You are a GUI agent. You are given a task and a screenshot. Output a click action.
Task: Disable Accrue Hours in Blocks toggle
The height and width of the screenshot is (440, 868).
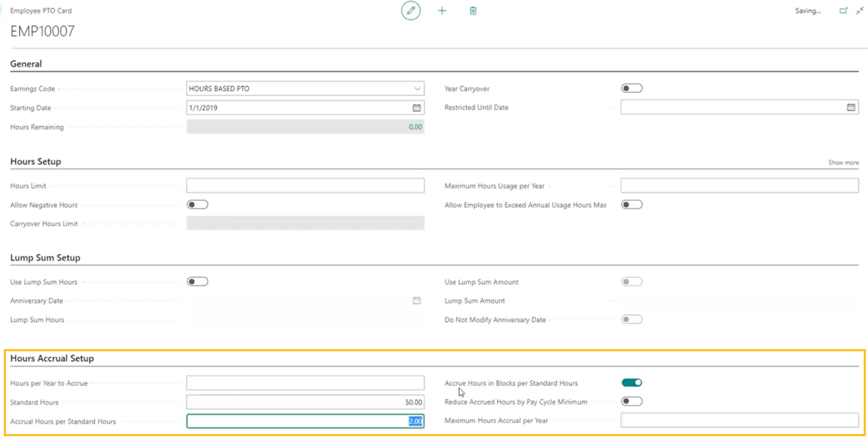(632, 383)
